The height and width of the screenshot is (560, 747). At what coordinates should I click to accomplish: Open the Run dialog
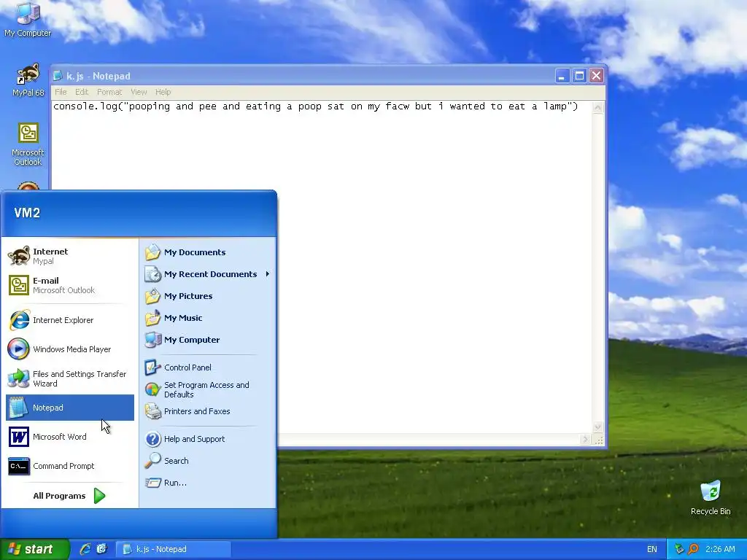point(208,483)
